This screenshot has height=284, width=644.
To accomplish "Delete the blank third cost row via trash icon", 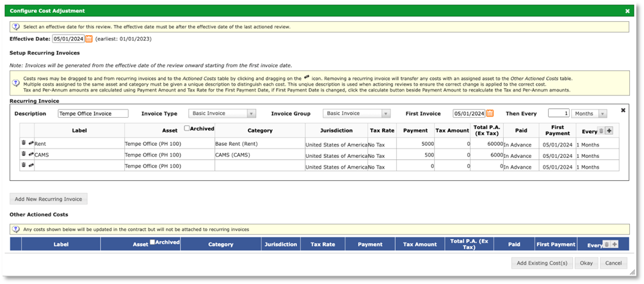I will click(24, 165).
